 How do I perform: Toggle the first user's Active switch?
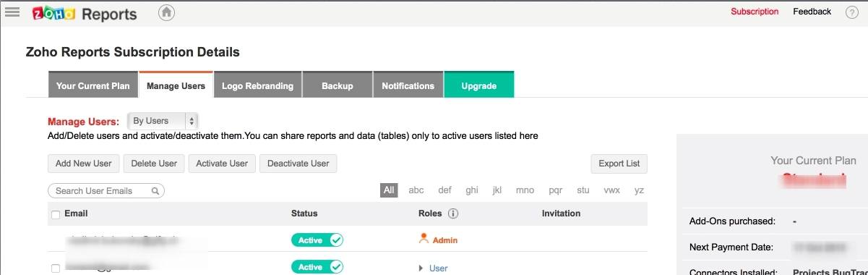317,240
